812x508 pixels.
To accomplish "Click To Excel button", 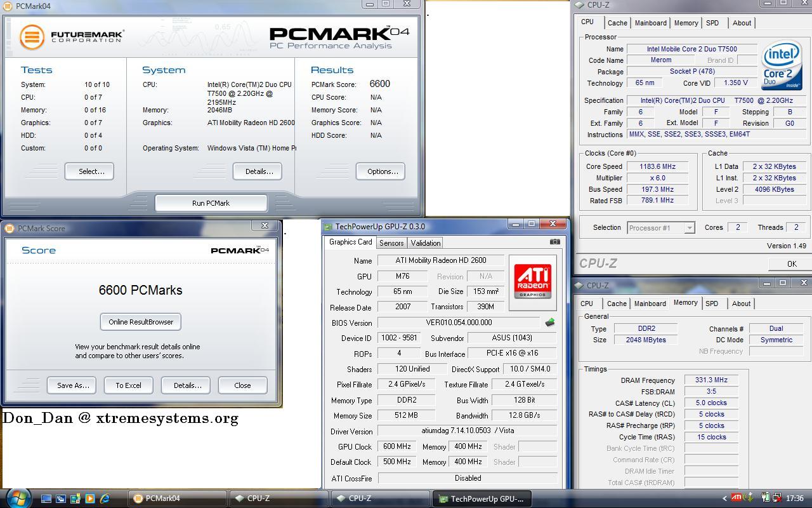I will click(128, 385).
